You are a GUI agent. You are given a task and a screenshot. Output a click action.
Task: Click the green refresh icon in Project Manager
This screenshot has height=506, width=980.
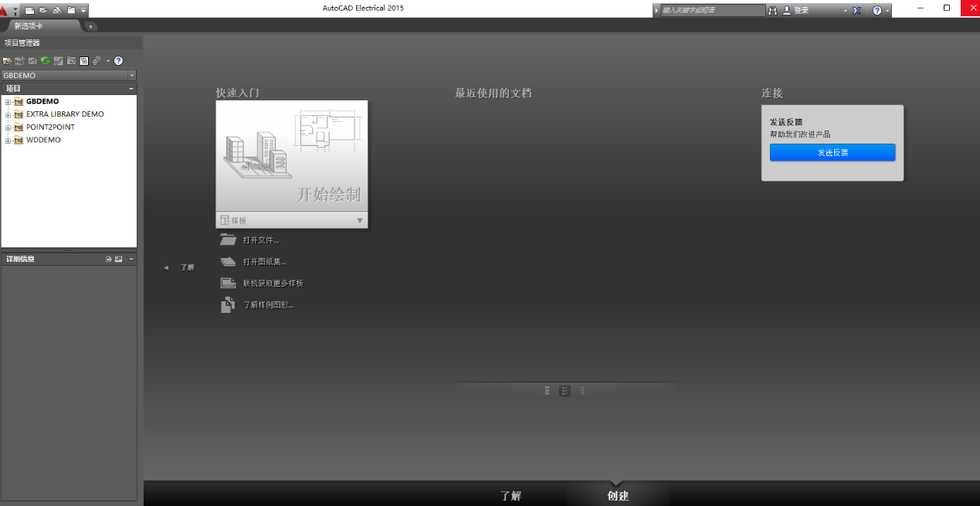(x=46, y=61)
